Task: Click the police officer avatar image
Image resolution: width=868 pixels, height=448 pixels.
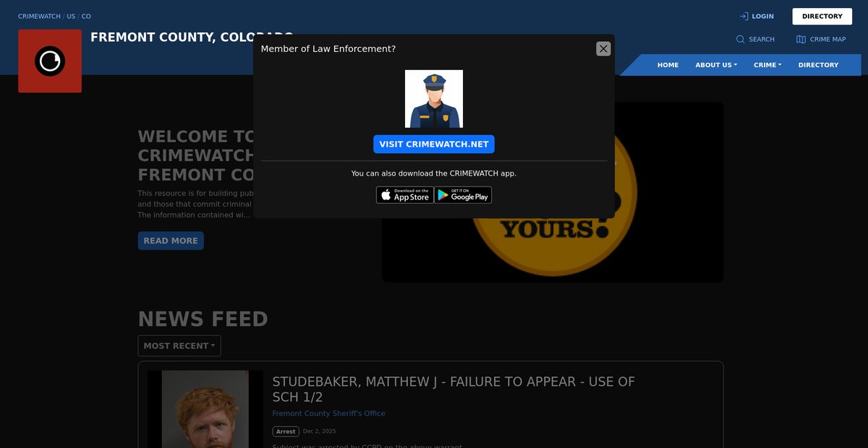Action: [x=434, y=99]
